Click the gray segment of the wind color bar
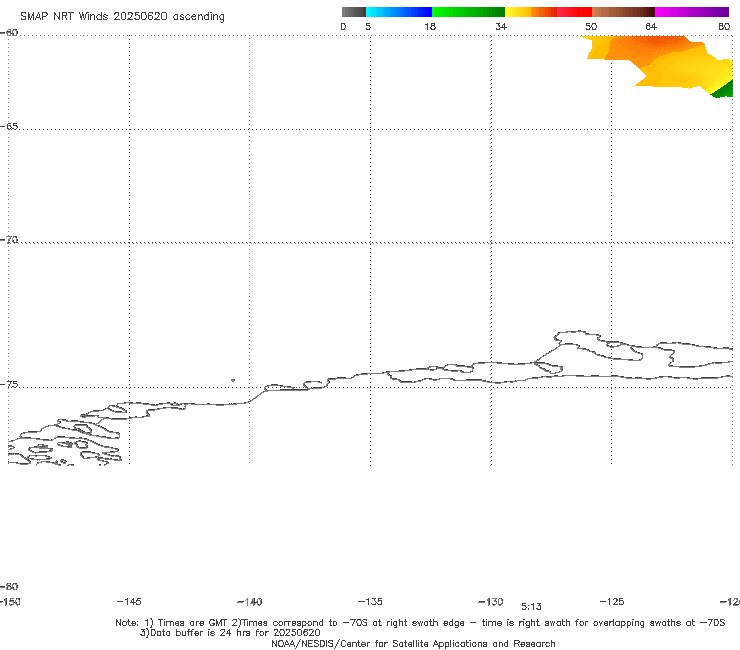 (353, 12)
